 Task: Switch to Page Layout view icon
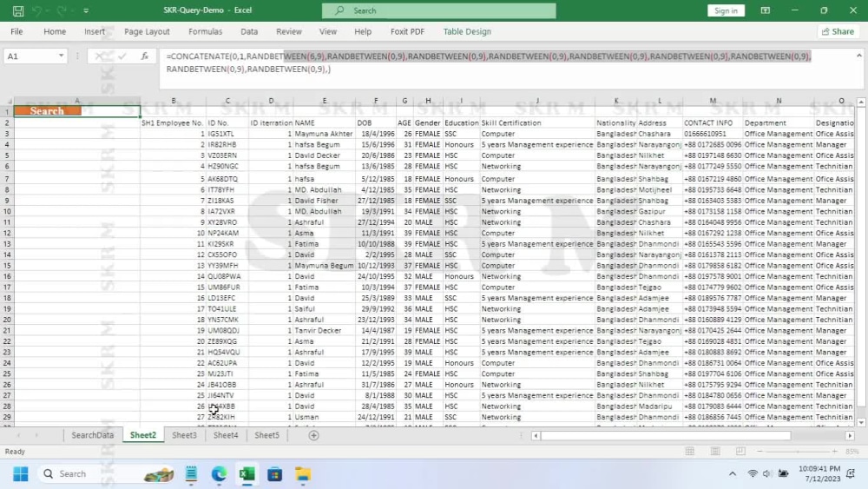[x=715, y=452]
